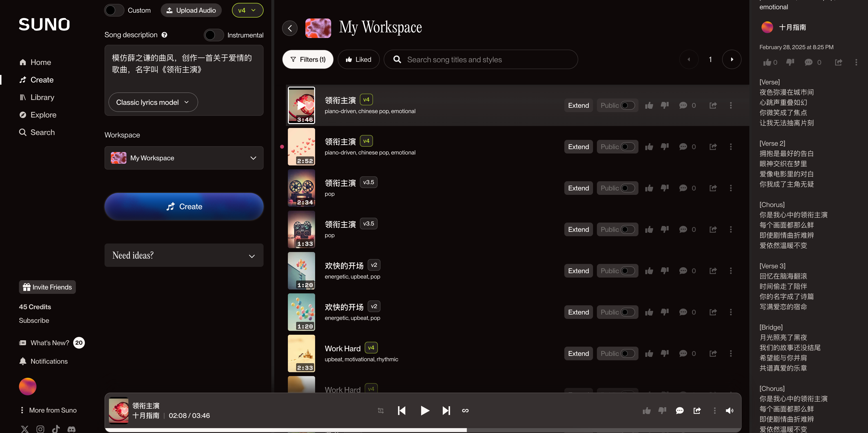868x433 pixels.
Task: Share the first 领衔主演 v4 song
Action: click(x=713, y=105)
